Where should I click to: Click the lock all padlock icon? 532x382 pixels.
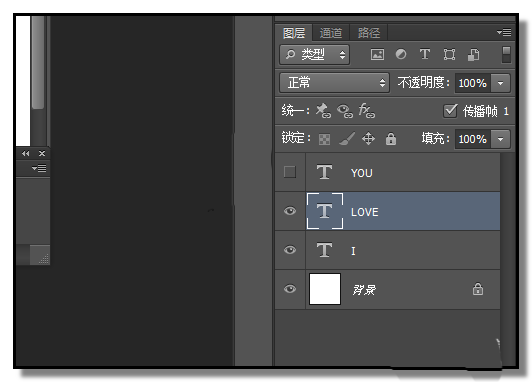[391, 139]
